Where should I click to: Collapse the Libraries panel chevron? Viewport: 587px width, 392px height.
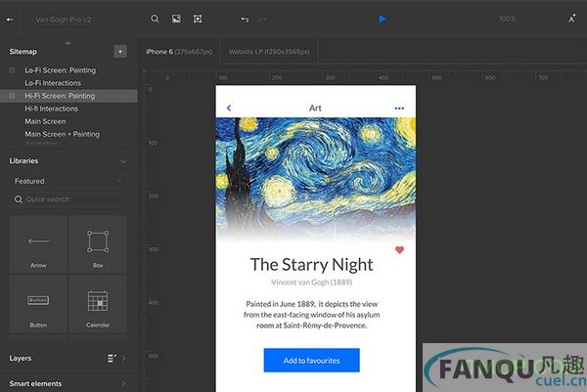click(x=123, y=161)
